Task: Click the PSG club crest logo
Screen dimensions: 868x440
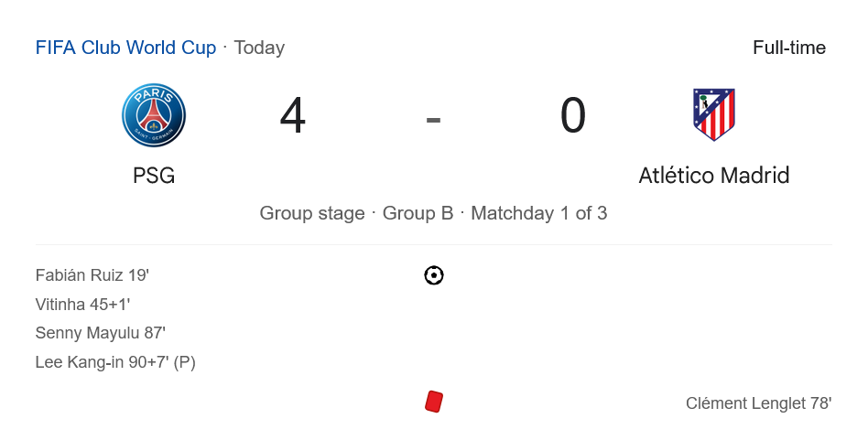Action: (x=154, y=115)
